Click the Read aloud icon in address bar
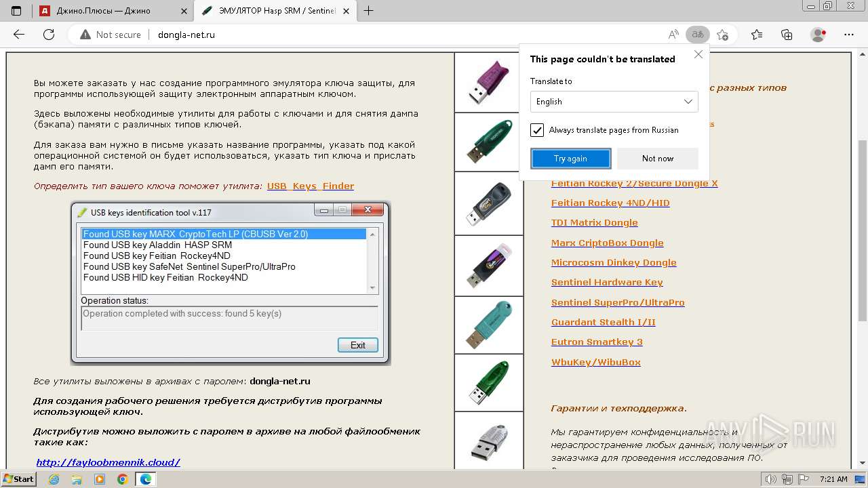The width and height of the screenshot is (868, 488). click(x=673, y=35)
